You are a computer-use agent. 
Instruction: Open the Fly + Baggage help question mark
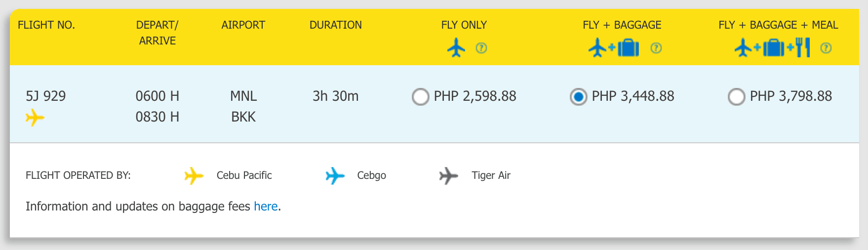pyautogui.click(x=656, y=48)
